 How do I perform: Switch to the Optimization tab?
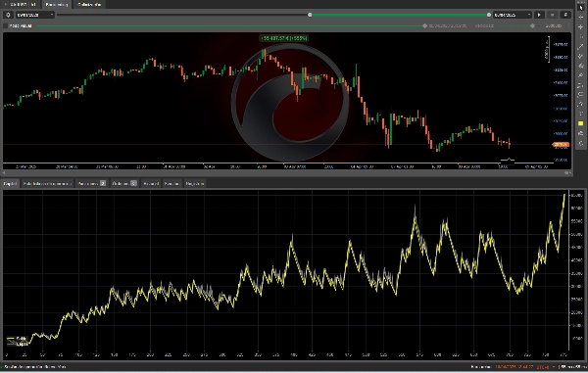coord(89,5)
